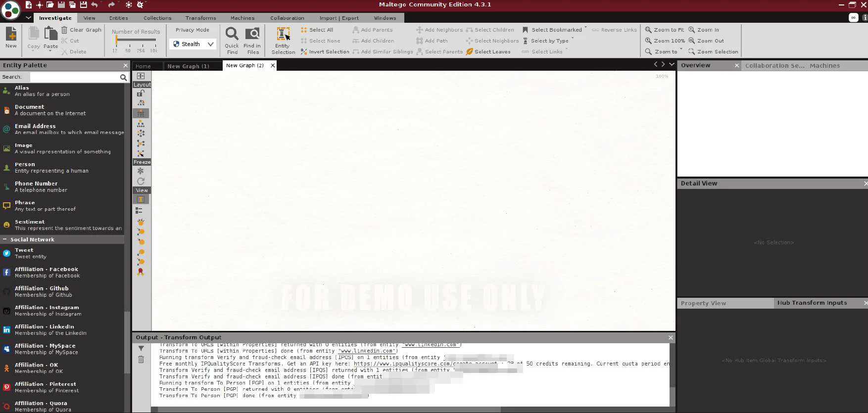Click new graph icon in title bar
868x413 pixels.
[x=29, y=4]
